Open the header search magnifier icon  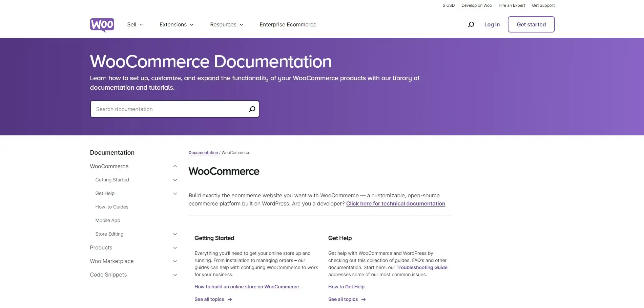coord(471,24)
